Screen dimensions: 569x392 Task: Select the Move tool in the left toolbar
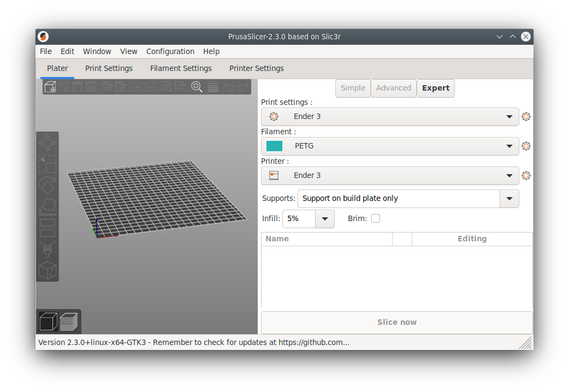pos(48,144)
